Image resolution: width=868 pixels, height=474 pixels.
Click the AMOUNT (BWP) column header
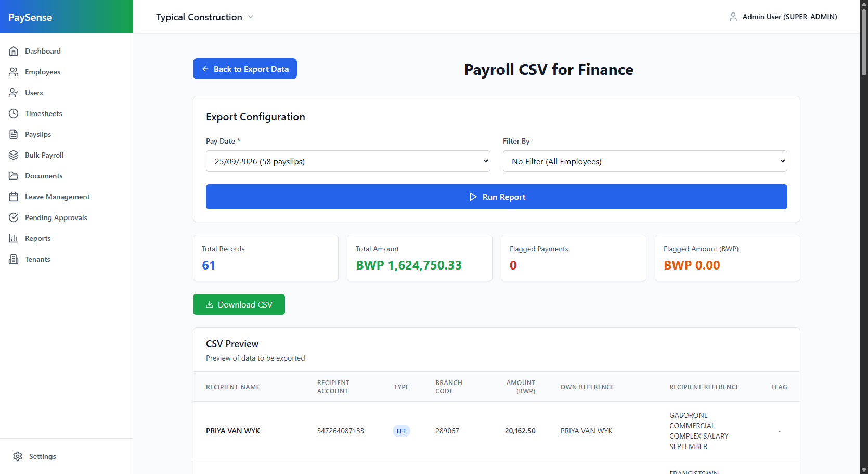pos(521,387)
